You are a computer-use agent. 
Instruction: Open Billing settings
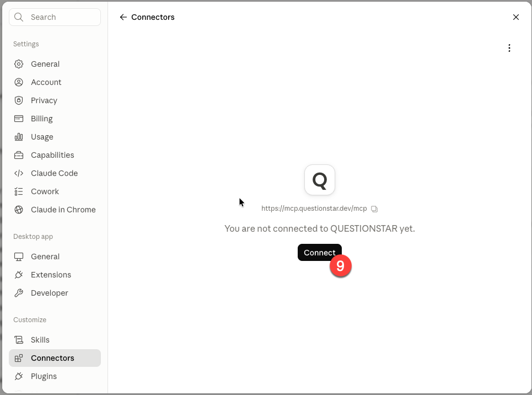tap(55, 119)
